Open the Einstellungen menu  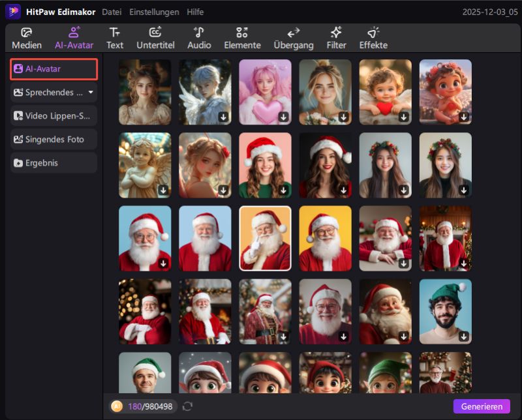click(154, 11)
